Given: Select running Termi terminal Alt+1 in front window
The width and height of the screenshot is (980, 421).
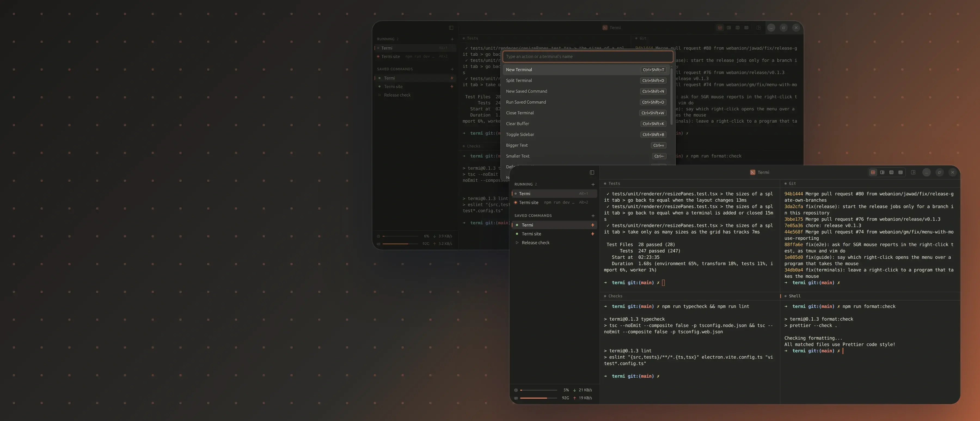Looking at the screenshot, I should click(554, 194).
